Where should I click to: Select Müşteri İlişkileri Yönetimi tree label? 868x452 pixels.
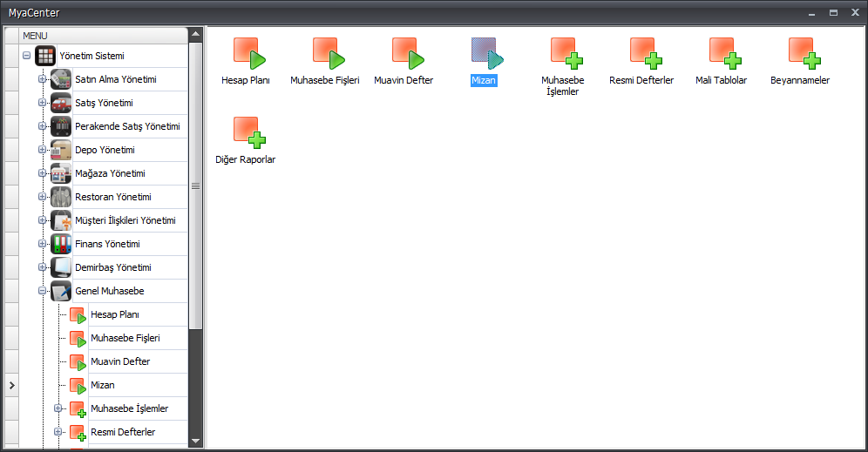pyautogui.click(x=125, y=220)
